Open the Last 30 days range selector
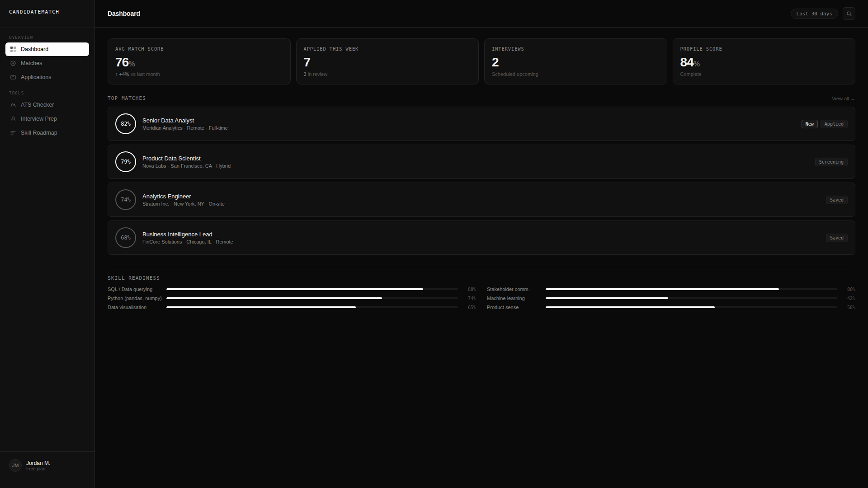The image size is (868, 488). click(x=814, y=14)
